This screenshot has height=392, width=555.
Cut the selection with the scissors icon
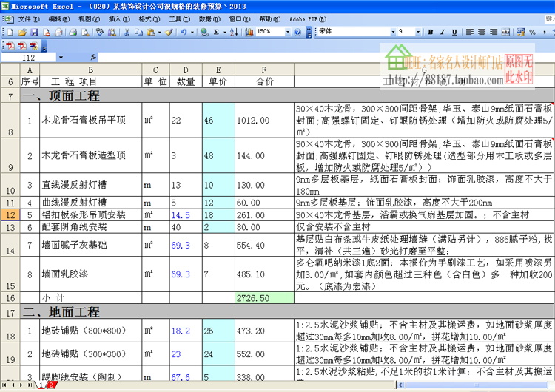(127, 33)
